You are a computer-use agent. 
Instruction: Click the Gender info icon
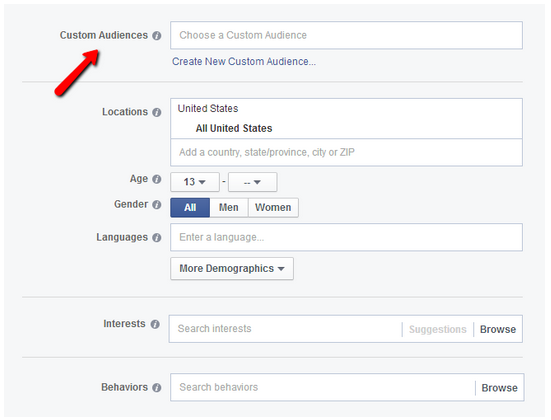(157, 205)
